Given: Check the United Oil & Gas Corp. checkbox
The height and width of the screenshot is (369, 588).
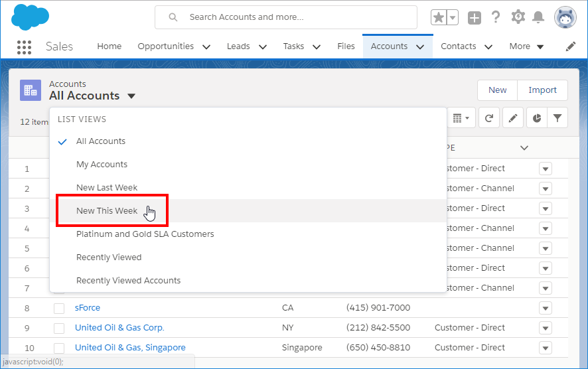Looking at the screenshot, I should point(59,328).
